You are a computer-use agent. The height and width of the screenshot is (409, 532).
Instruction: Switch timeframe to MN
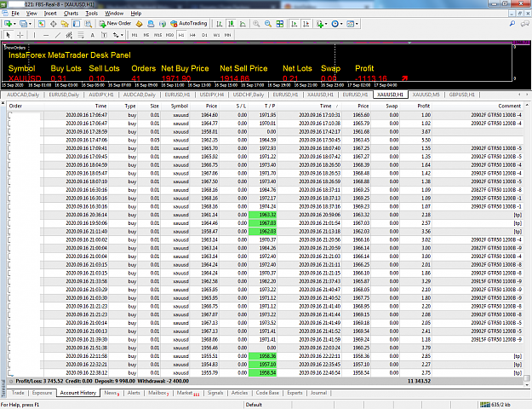coord(227,35)
